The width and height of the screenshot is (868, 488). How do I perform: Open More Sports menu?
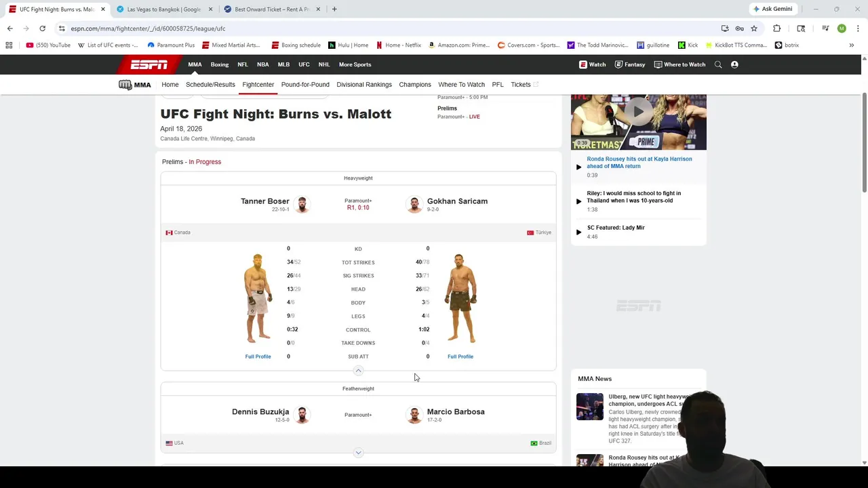point(355,64)
